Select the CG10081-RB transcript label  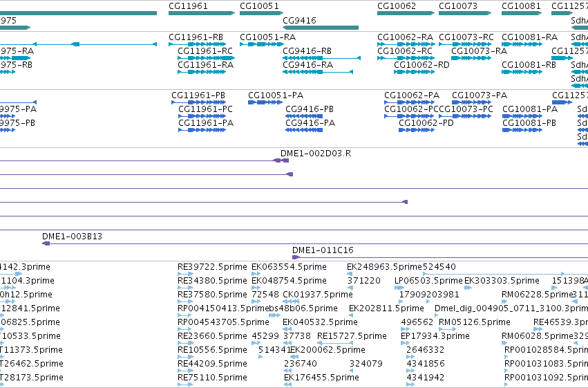pos(529,65)
